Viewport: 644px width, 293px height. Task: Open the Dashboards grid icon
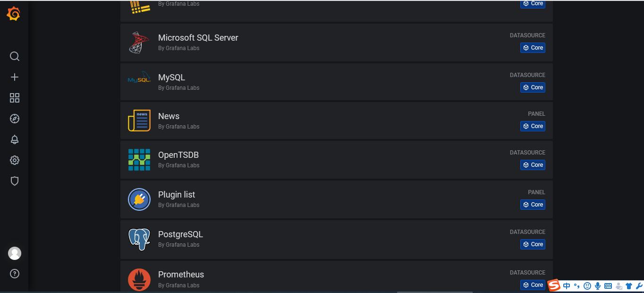tap(15, 98)
